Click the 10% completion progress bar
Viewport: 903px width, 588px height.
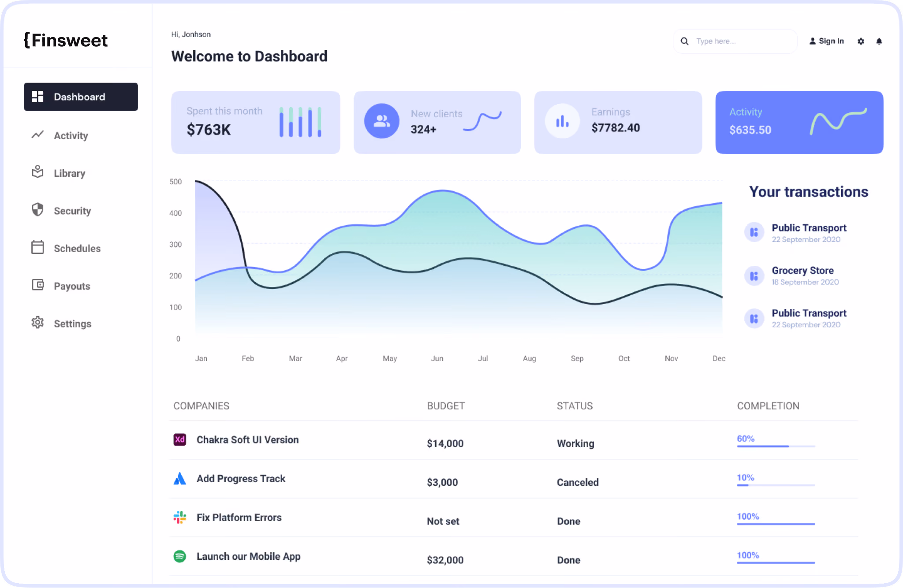776,485
